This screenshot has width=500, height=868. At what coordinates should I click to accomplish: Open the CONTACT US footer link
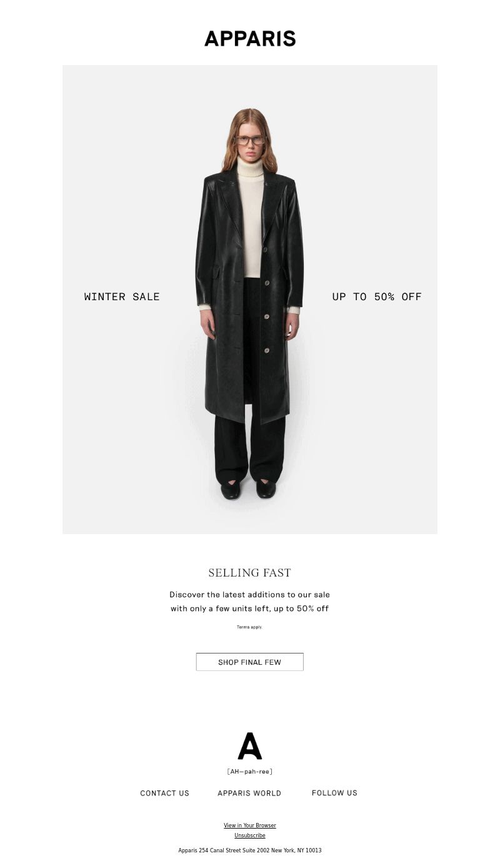click(x=164, y=793)
